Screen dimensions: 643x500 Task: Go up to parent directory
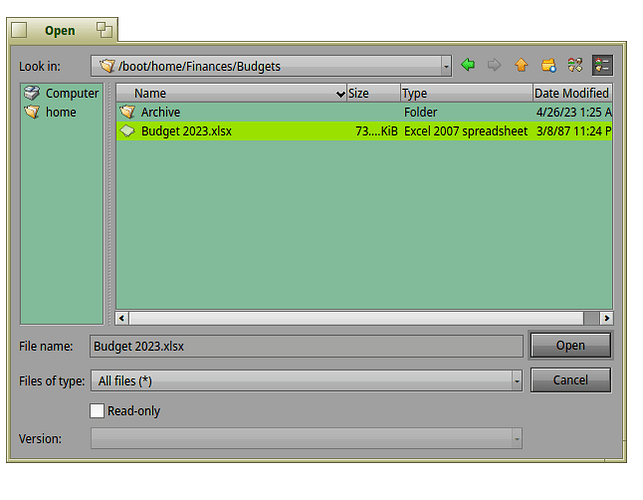pyautogui.click(x=521, y=65)
